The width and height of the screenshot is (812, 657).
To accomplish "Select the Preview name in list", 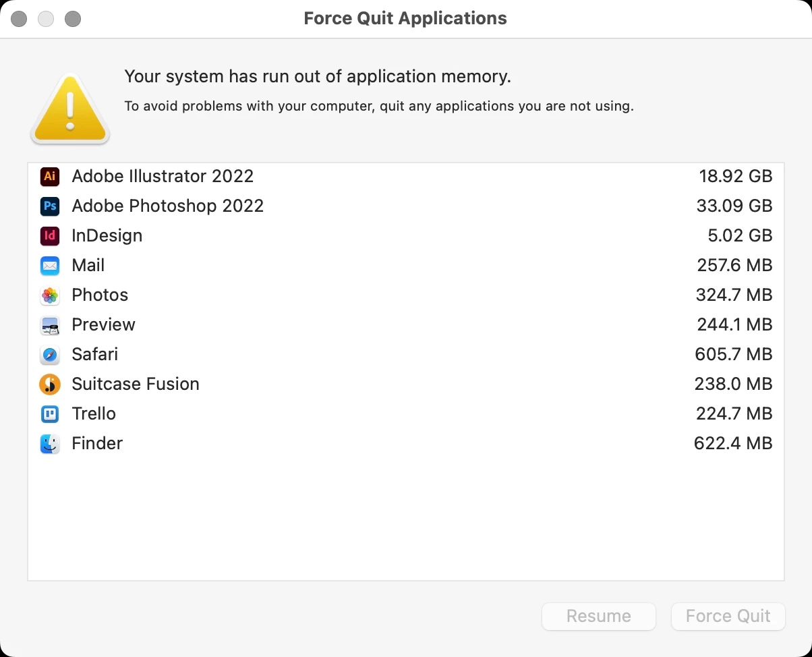I will pos(103,324).
